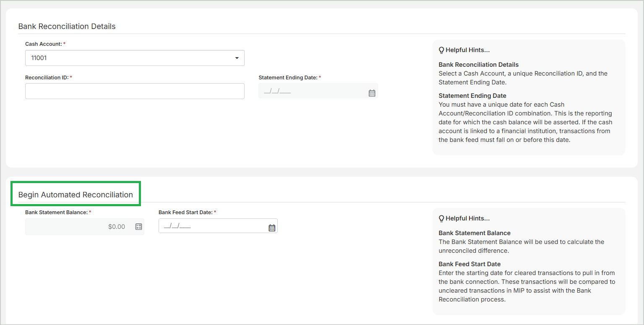Open calculator icon in Bank Statement Balance
This screenshot has width=644, height=325.
139,227
